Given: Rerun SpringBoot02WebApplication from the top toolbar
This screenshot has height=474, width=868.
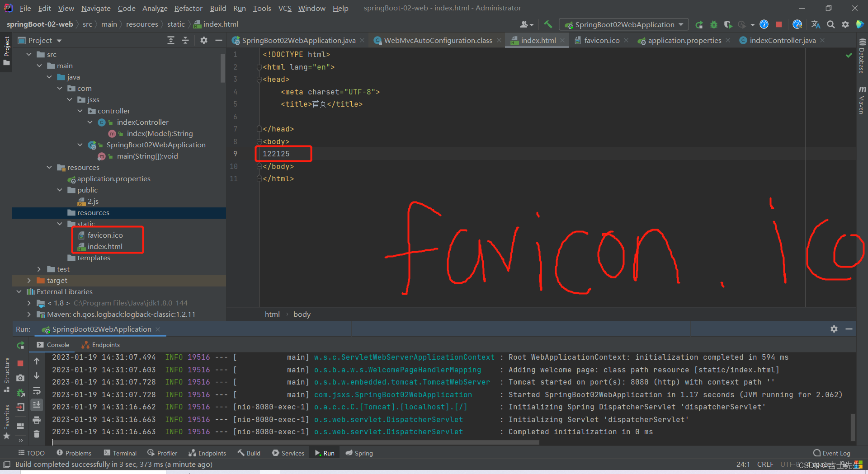Looking at the screenshot, I should pos(699,24).
